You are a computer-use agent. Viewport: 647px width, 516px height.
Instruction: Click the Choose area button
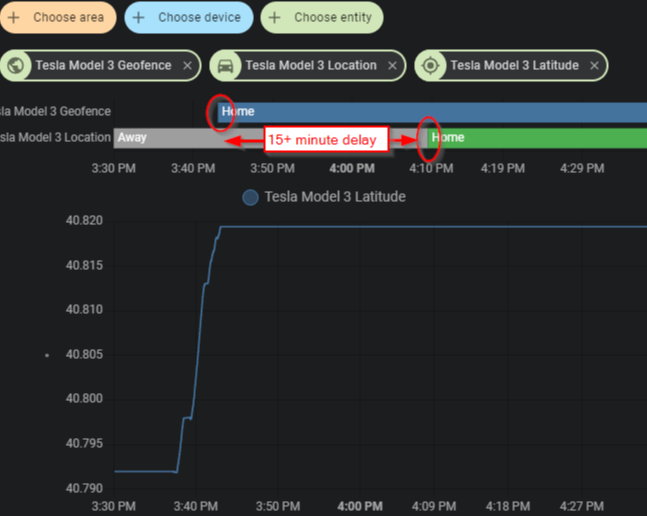[58, 17]
